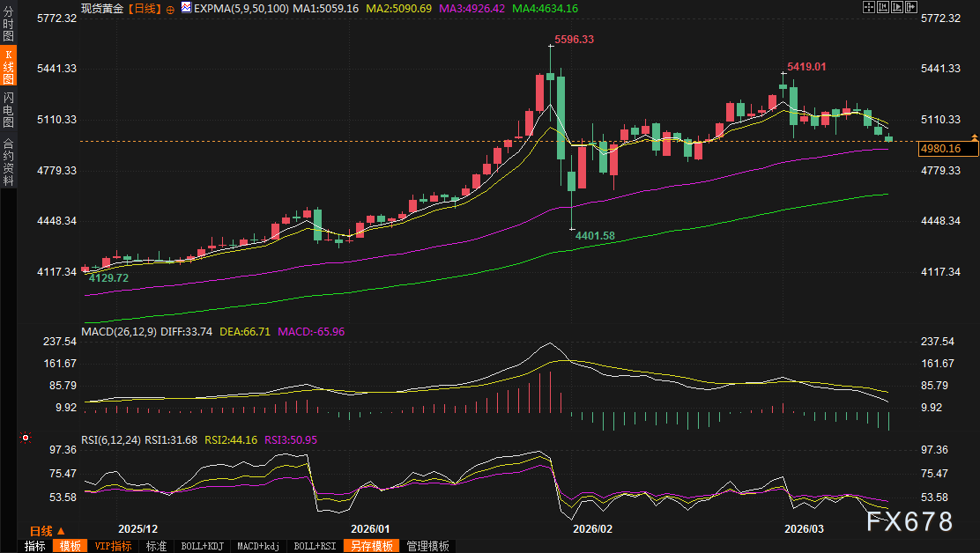Open the 闪电图 side tab

8,110
